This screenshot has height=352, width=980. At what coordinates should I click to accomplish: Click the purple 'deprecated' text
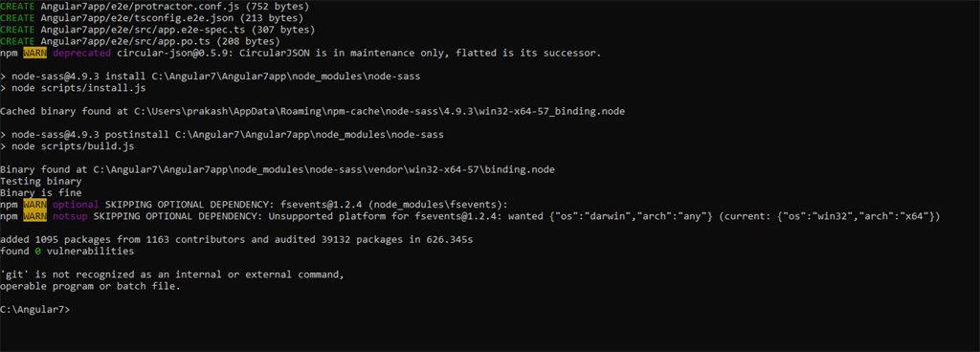82,53
